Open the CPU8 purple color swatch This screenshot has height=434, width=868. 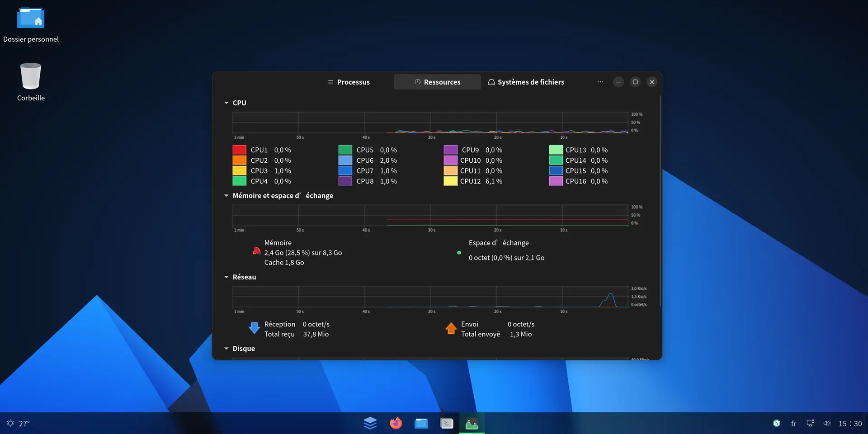[345, 181]
